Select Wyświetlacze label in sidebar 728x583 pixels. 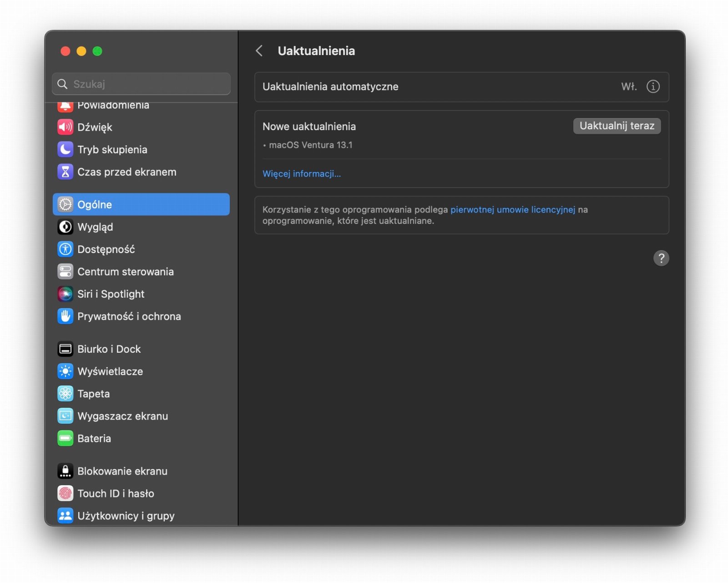coord(110,371)
